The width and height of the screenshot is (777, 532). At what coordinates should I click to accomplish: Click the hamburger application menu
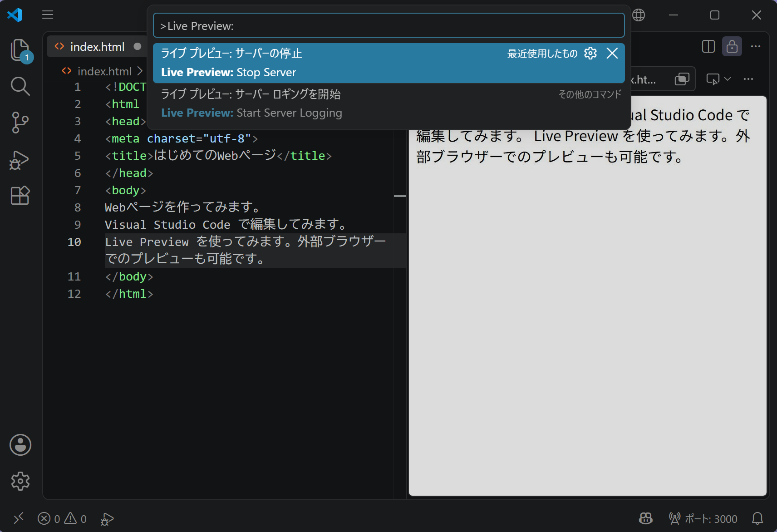(x=48, y=15)
